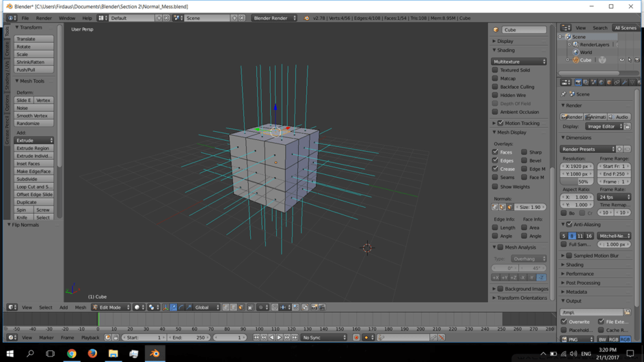Viewport: 644px width, 362px height.
Task: Click the play animation button in timeline
Action: pos(279,337)
